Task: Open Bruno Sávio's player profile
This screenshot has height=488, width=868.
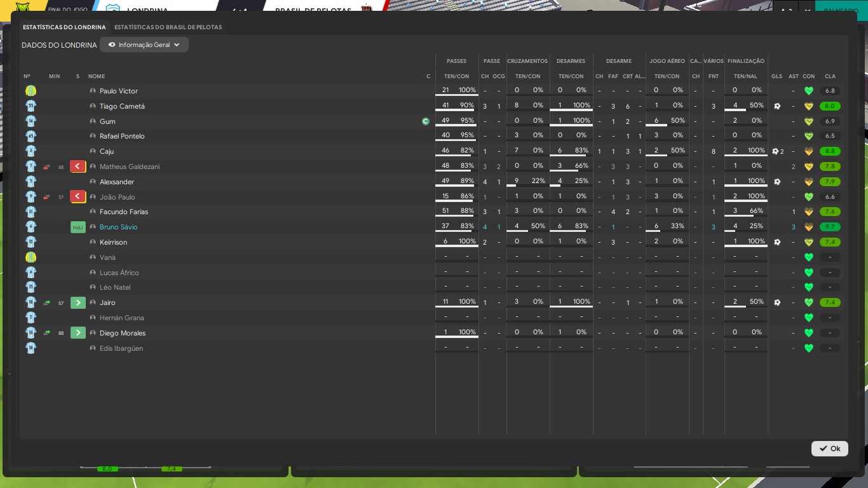Action: (x=118, y=227)
